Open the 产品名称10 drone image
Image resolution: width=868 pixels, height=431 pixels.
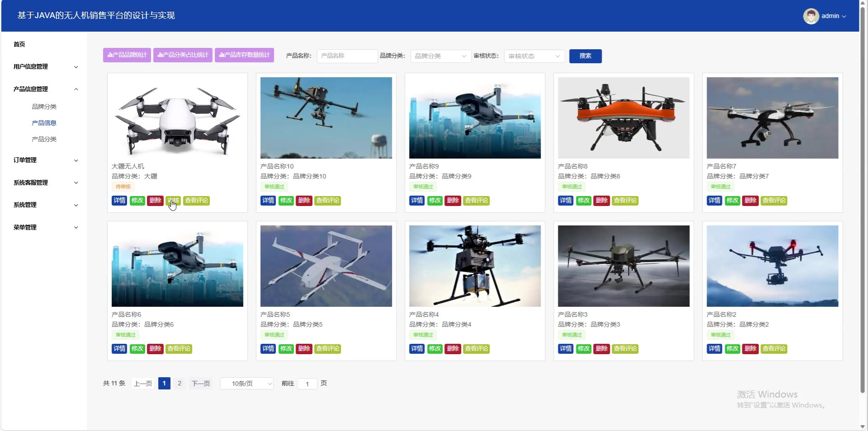point(326,118)
